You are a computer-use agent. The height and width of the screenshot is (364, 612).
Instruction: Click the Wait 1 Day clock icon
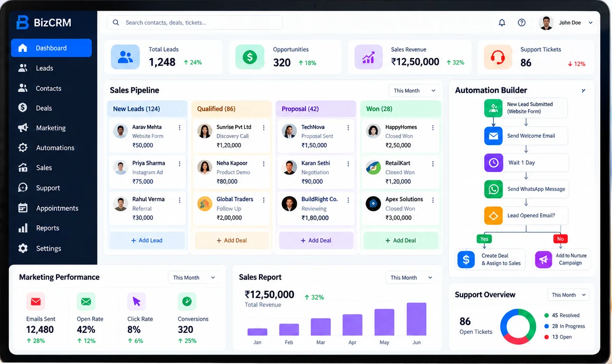coord(493,162)
